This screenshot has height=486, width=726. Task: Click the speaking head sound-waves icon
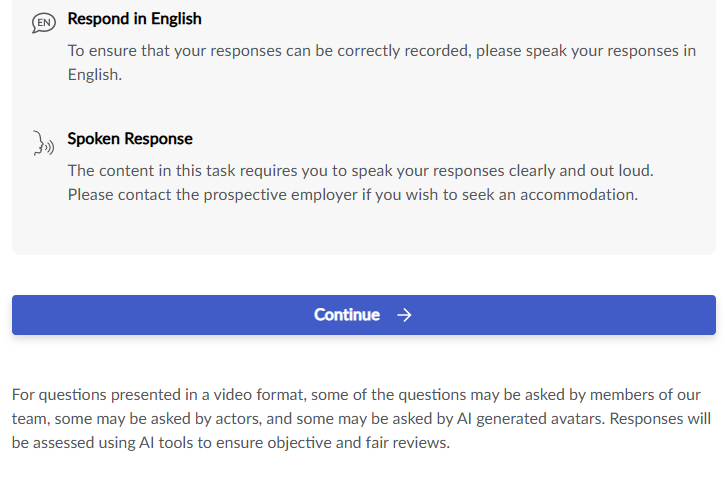click(44, 143)
